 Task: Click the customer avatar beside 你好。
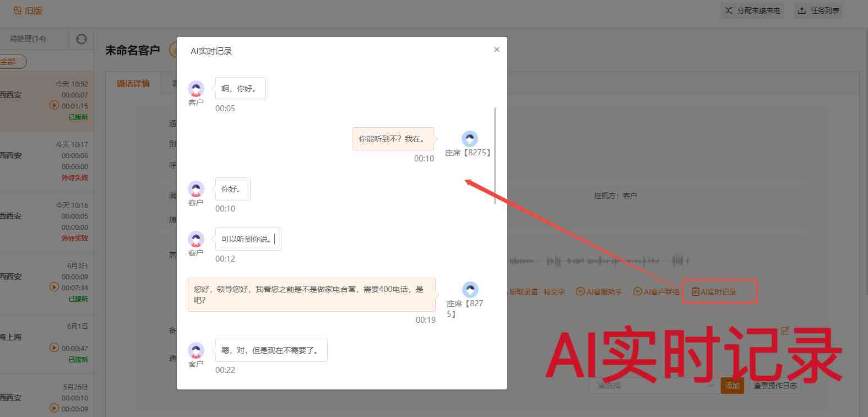196,189
